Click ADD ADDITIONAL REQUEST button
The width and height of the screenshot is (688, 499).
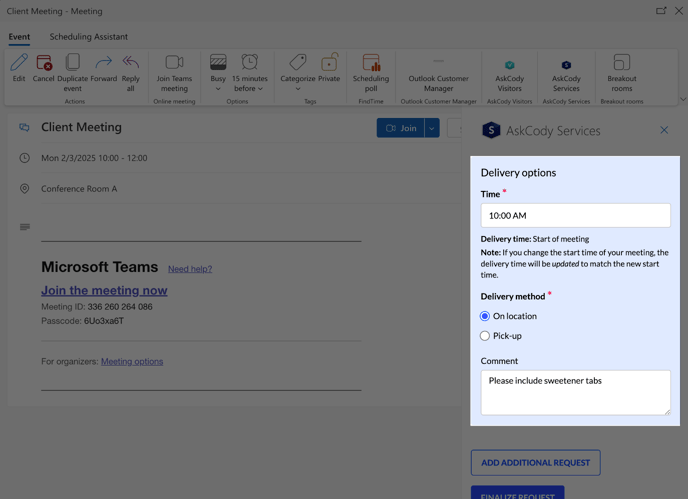click(535, 463)
